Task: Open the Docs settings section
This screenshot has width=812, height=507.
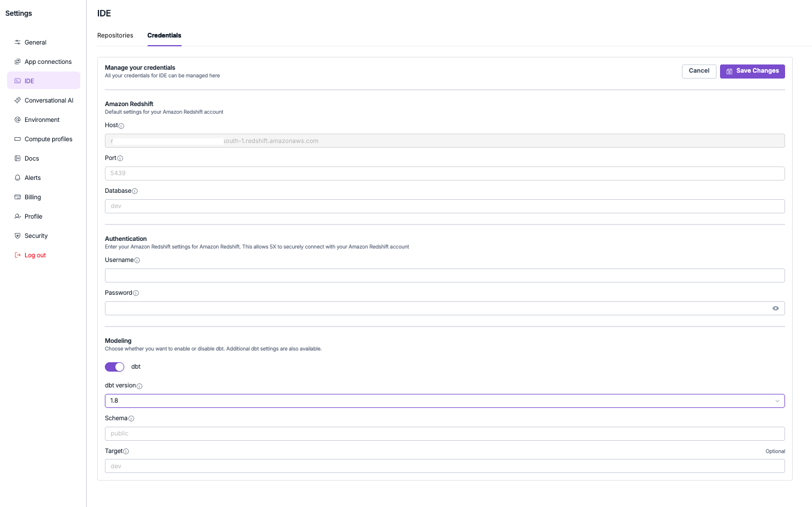Action: coord(33,158)
